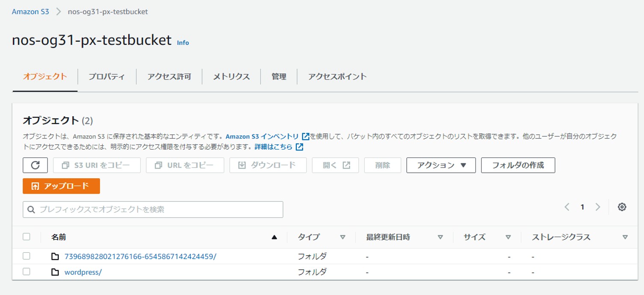Check the box for the wordpress/ folder

coord(27,271)
